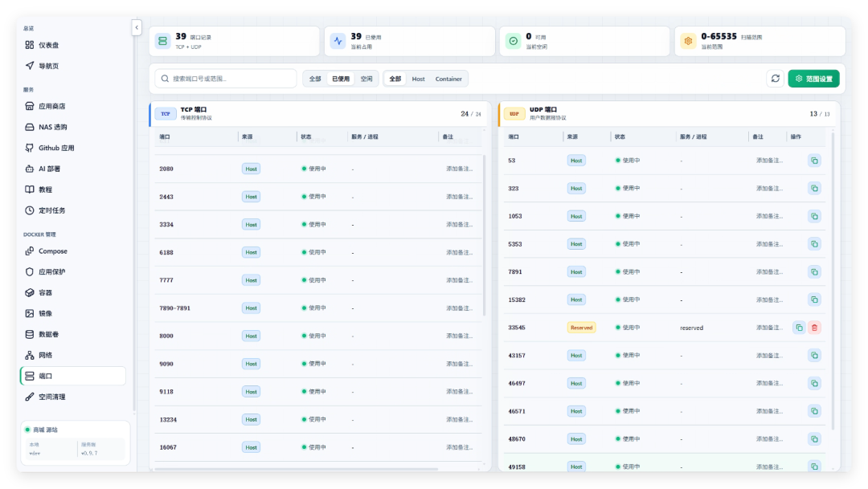Open NAS 选购 in the sidebar
The image size is (868, 489).
pyautogui.click(x=72, y=127)
